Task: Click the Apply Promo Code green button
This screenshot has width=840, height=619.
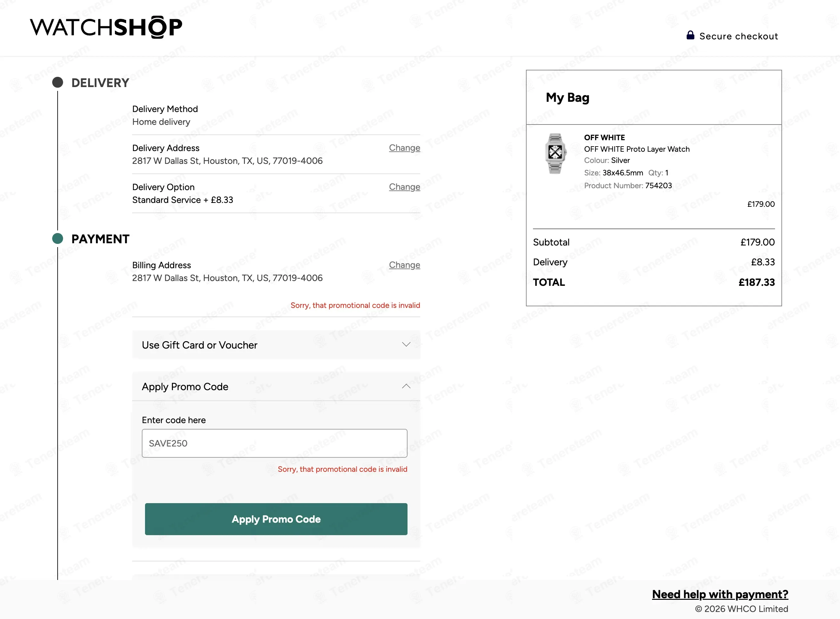Action: coord(276,519)
